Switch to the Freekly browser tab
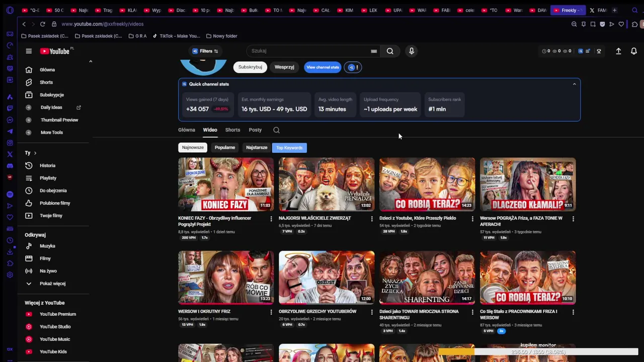 point(568,10)
